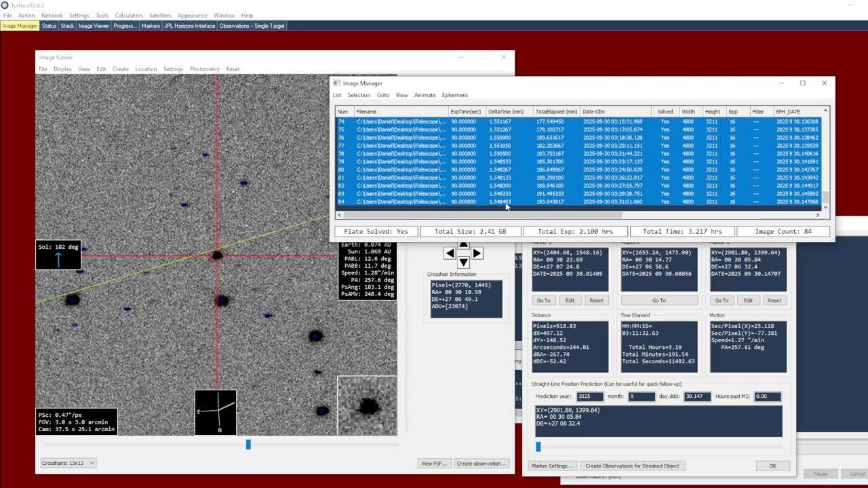
Task: Click the horizontal scrollbar left arrow
Action: (339, 215)
